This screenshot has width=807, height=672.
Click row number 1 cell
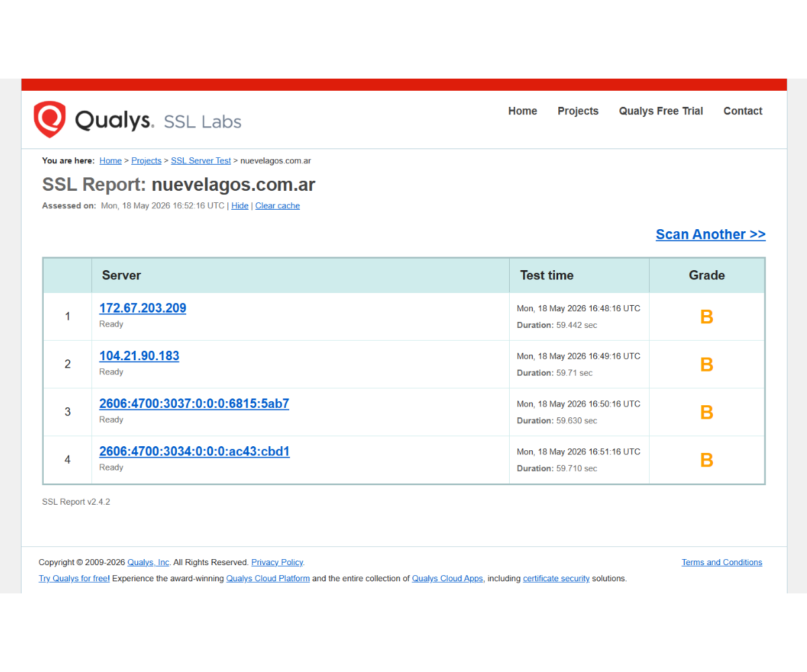pos(67,317)
